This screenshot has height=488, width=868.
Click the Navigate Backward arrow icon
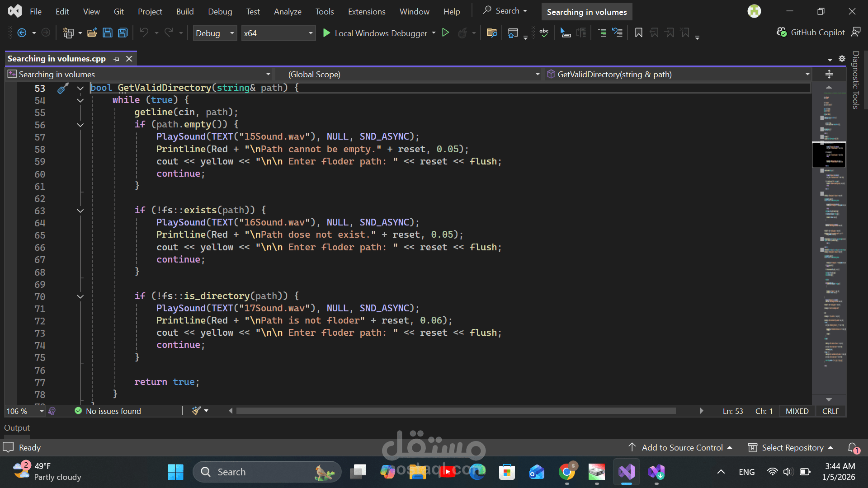[x=21, y=33]
